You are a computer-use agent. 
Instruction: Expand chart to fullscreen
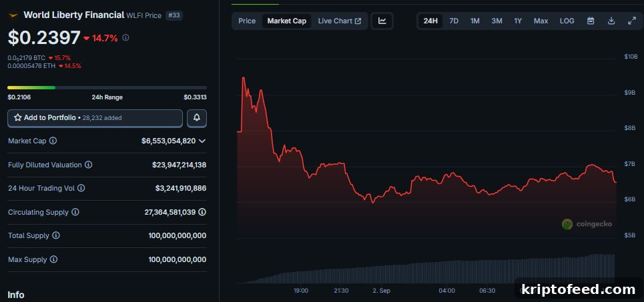(632, 21)
